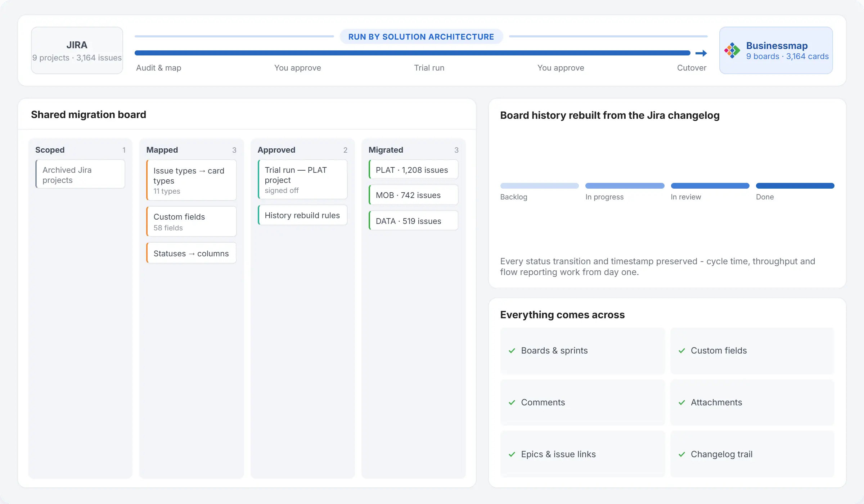Select the Backlog status bar
This screenshot has height=504, width=864.
tap(539, 186)
